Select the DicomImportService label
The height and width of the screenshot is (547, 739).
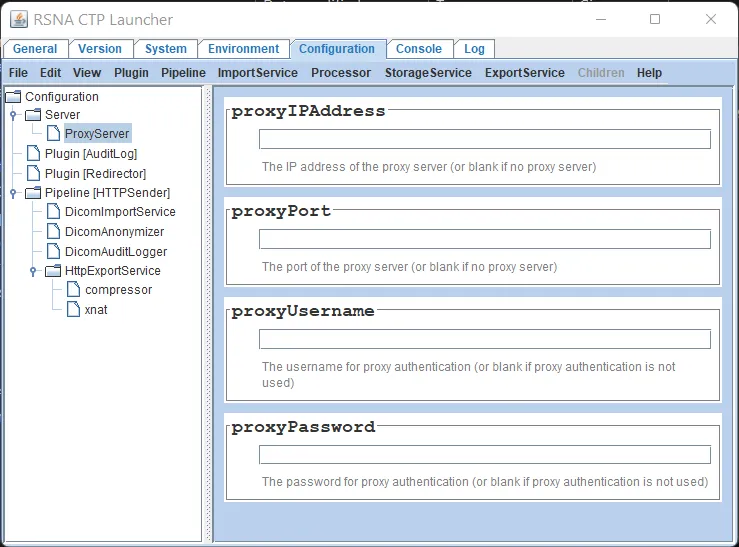tap(120, 212)
